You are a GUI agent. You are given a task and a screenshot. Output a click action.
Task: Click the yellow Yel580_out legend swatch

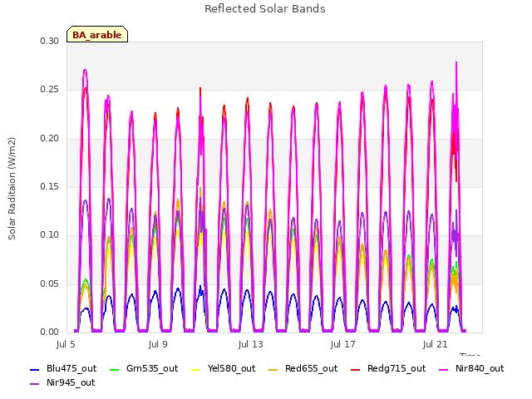tap(196, 369)
